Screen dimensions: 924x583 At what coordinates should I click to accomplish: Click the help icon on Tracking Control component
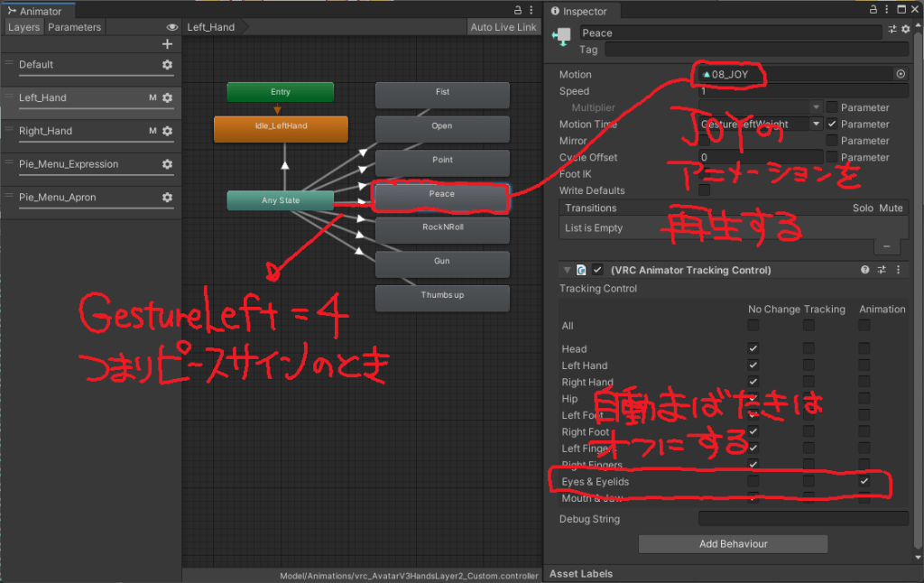pos(864,269)
